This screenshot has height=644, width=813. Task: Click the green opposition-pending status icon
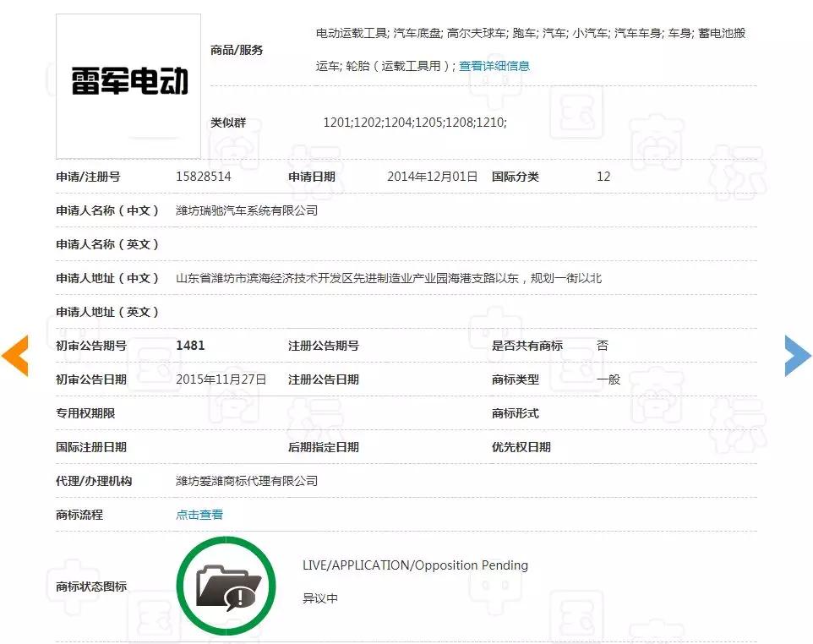[x=226, y=587]
